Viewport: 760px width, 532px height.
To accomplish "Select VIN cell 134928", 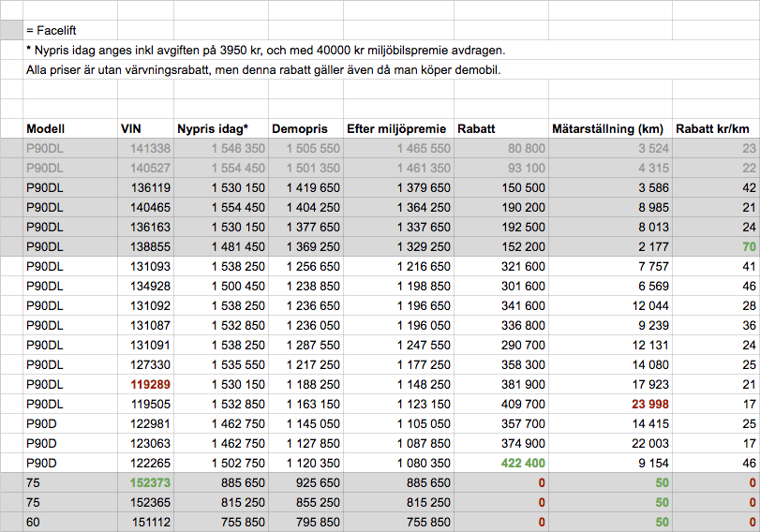I will click(x=145, y=286).
